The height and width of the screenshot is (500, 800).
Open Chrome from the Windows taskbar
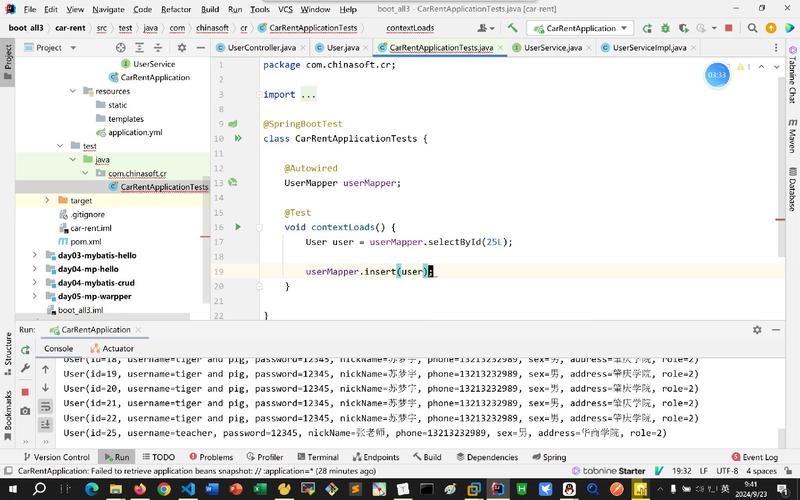click(164, 489)
